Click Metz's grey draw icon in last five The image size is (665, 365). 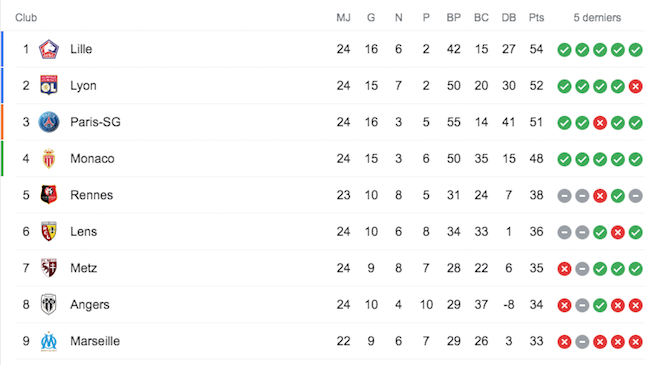click(x=582, y=269)
